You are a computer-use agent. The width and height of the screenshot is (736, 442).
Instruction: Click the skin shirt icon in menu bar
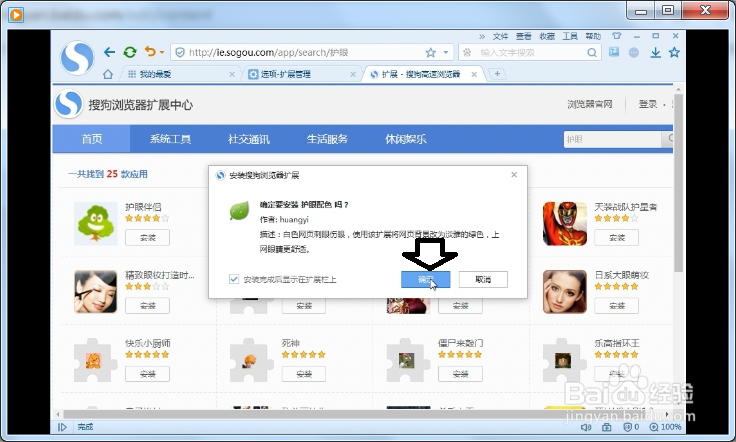617,36
